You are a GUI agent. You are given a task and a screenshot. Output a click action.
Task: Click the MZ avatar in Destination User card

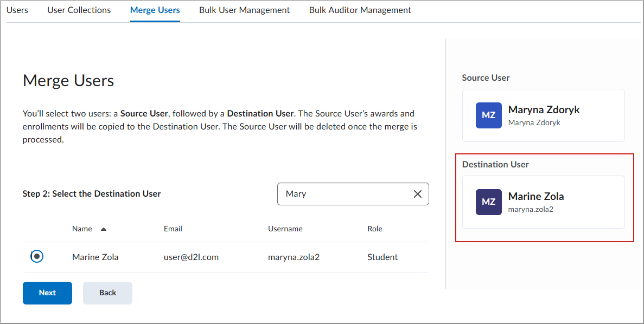click(488, 202)
